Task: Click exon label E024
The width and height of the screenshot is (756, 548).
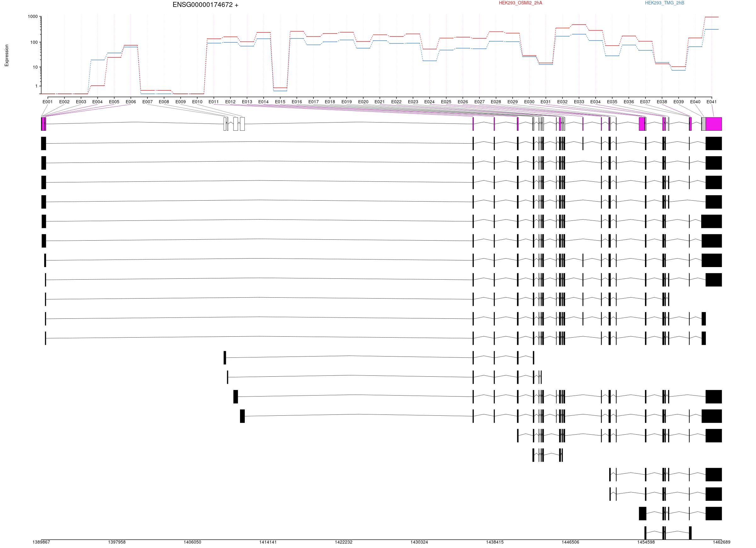Action: tap(429, 102)
